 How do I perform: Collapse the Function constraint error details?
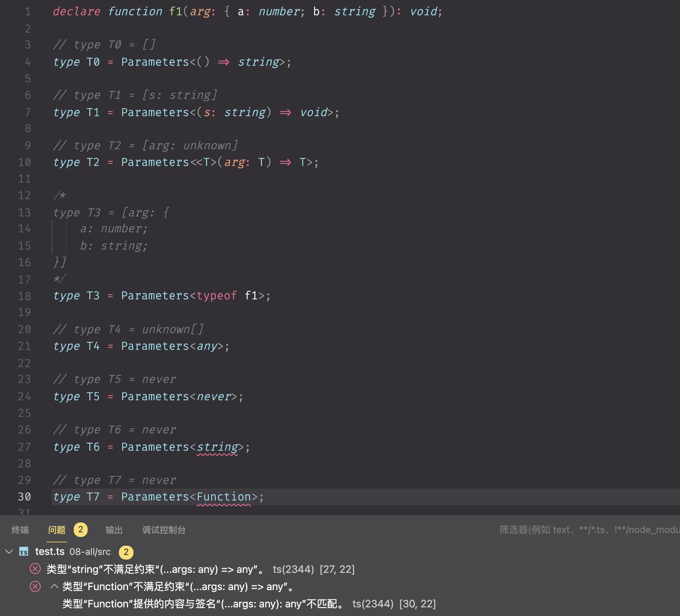pyautogui.click(x=54, y=586)
